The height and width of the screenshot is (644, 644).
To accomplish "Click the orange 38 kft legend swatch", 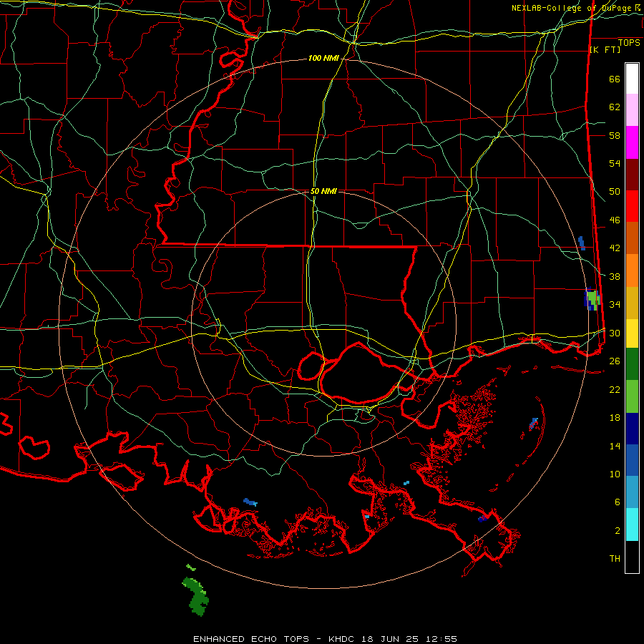I will [x=632, y=270].
